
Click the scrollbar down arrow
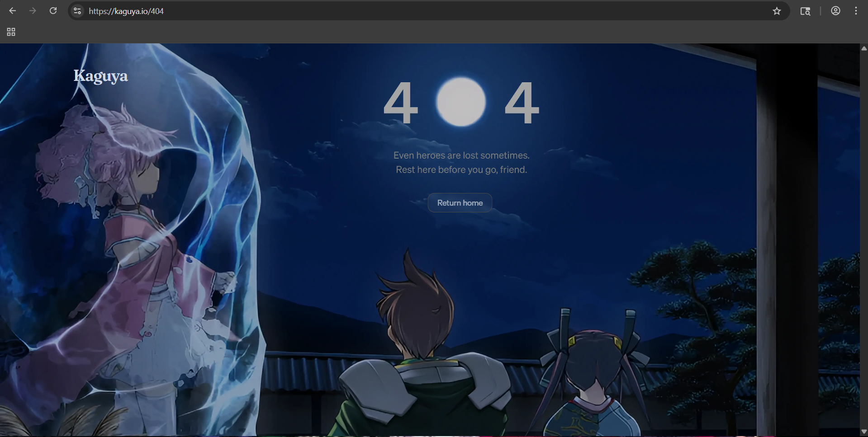coord(863,432)
